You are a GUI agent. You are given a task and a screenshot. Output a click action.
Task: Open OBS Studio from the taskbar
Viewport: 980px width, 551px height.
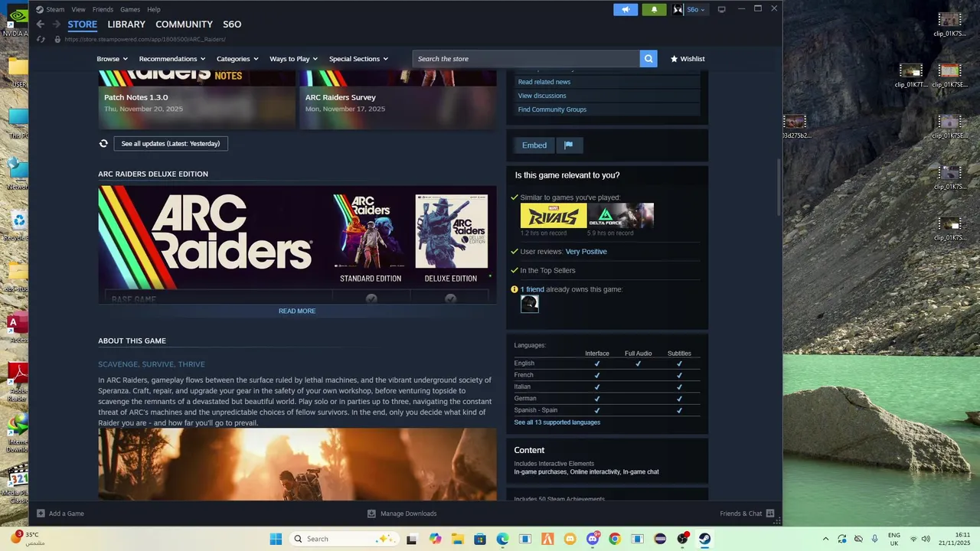click(682, 539)
